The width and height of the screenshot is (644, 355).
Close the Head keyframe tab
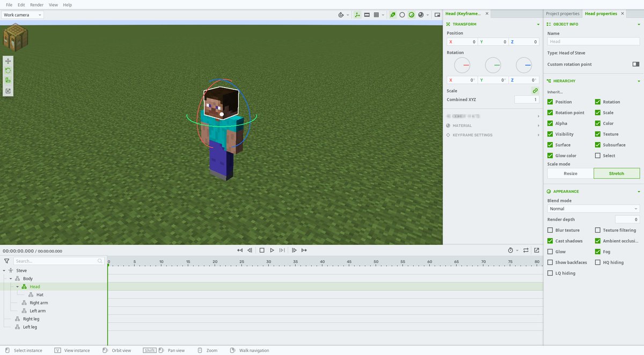coord(487,13)
